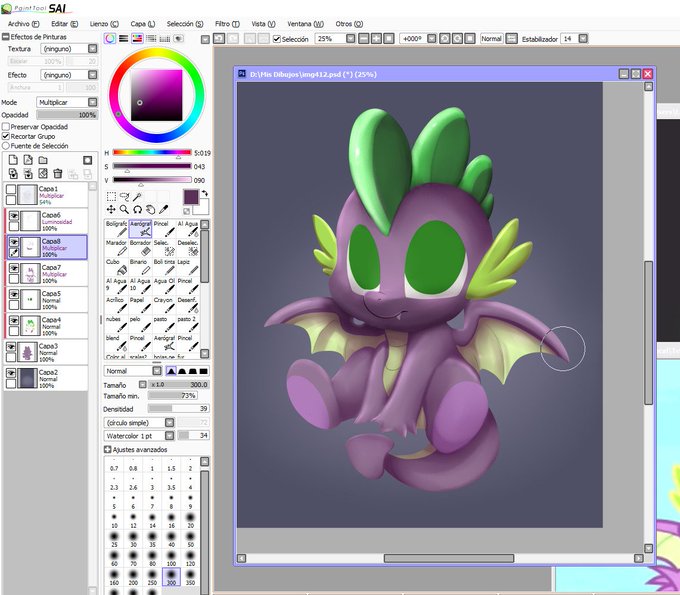
Task: Zoom out with the minus button
Action: coord(363,39)
